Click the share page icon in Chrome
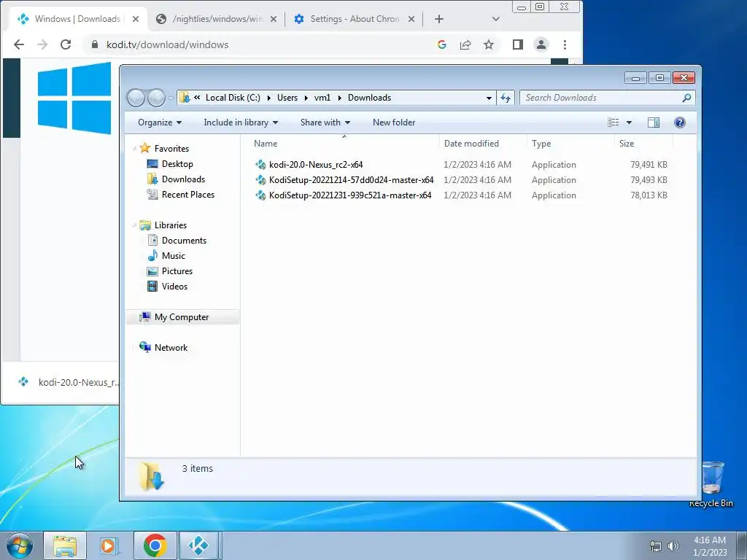 pyautogui.click(x=465, y=44)
